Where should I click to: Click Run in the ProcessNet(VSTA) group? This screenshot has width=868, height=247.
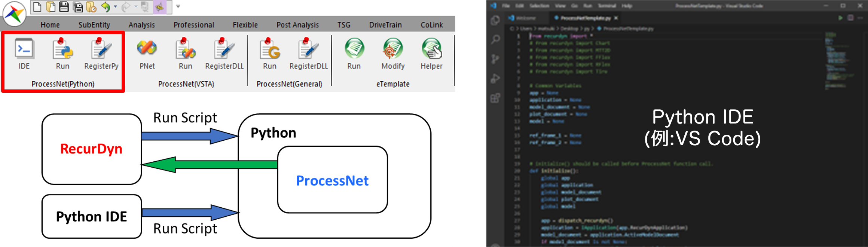click(186, 54)
